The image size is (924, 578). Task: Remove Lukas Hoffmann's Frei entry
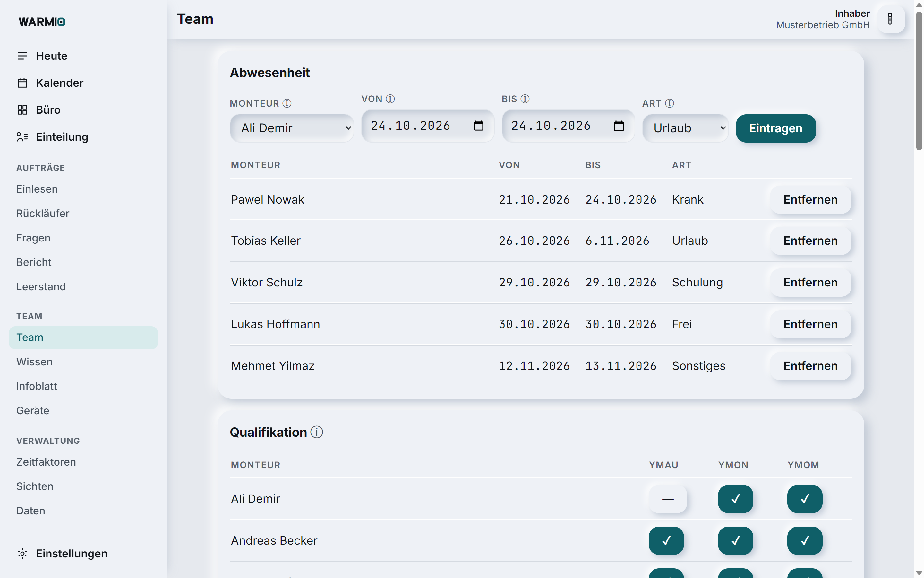pyautogui.click(x=810, y=324)
